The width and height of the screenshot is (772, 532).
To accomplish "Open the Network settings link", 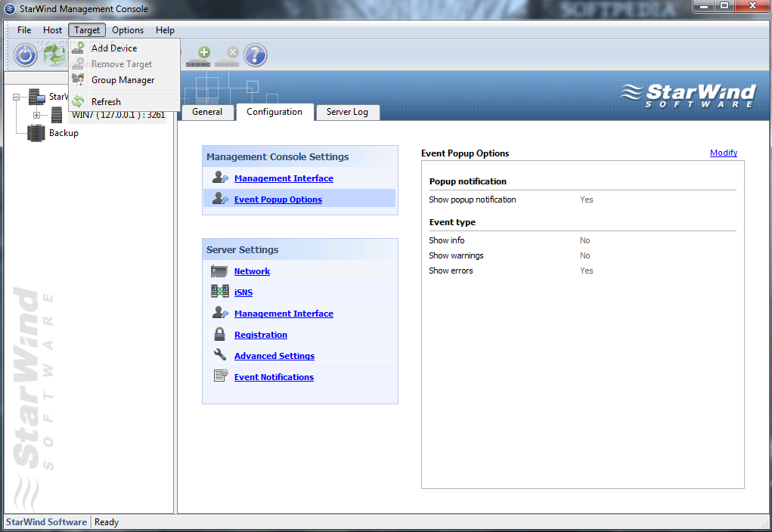I will [252, 271].
